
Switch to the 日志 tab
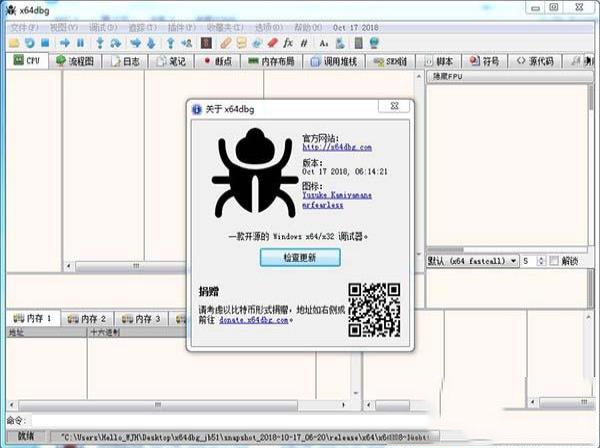click(125, 61)
